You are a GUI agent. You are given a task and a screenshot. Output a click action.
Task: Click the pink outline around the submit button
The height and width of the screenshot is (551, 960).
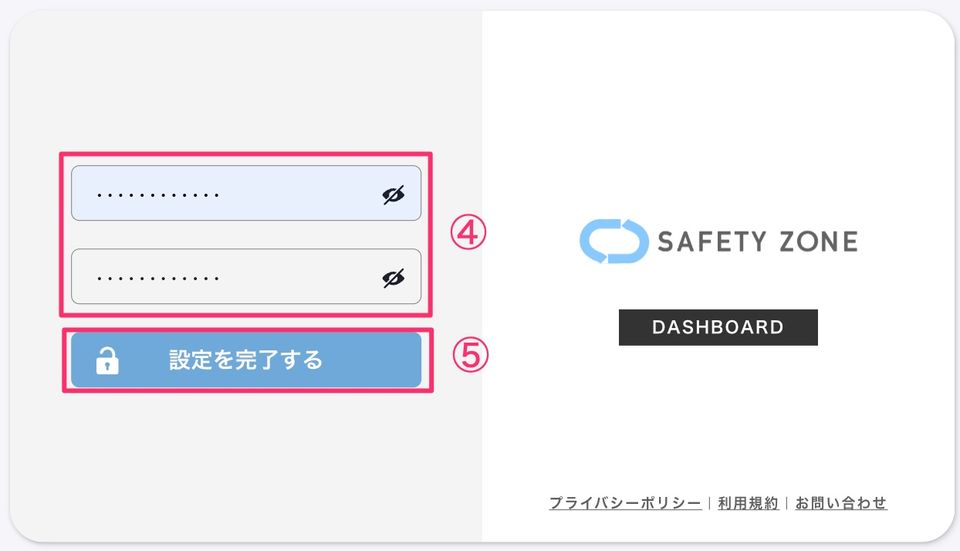247,330
